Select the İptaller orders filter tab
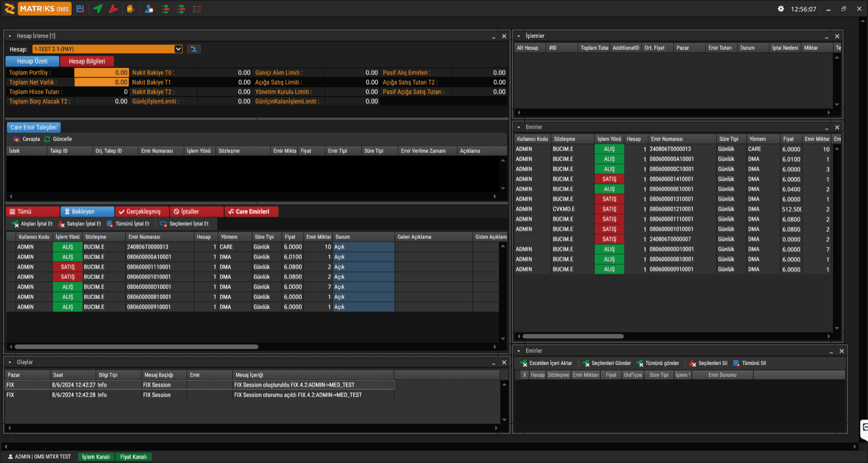Viewport: 868px width, 463px height. pos(197,212)
